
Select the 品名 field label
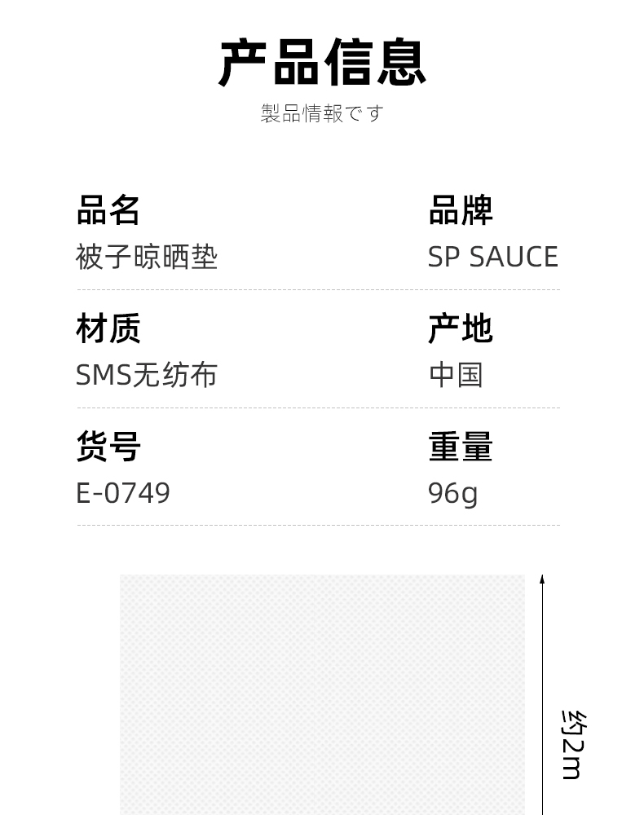[x=108, y=210]
